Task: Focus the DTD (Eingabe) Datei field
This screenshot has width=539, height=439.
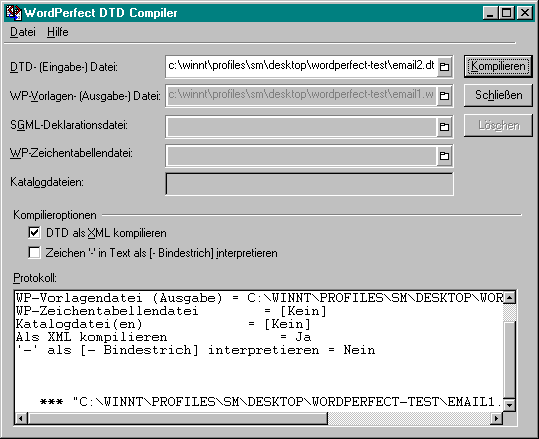Action: 302,66
